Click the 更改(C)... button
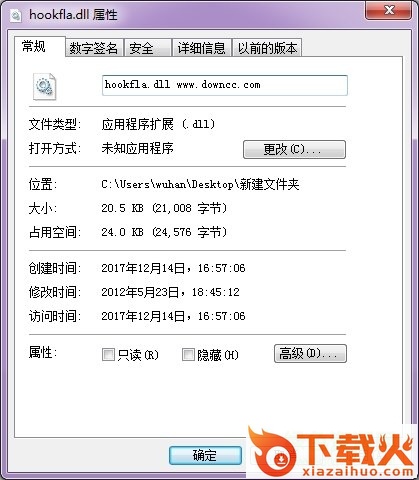 (x=294, y=149)
